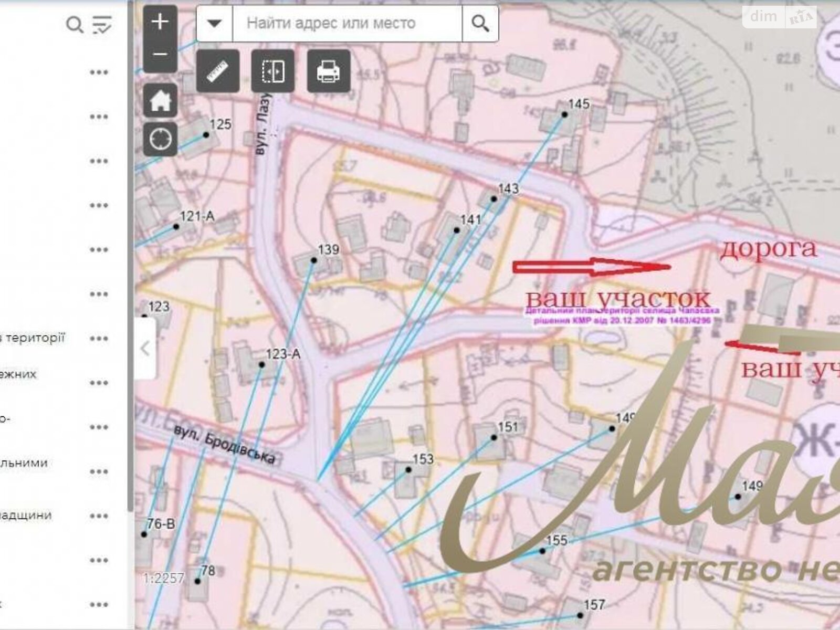Viewport: 840px width, 630px height.
Task: Click the 'території' layer name in the panel
Action: pos(35,338)
